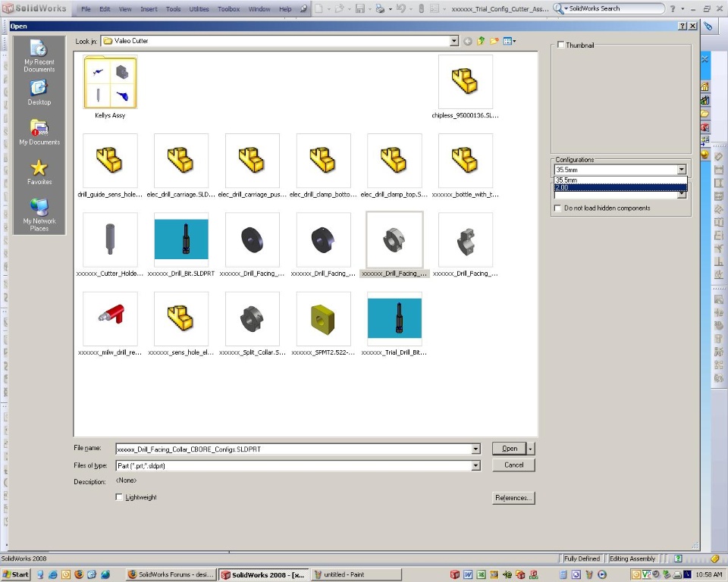Select the xxxxxx_SPMT2.522 insert file
728x582 pixels.
click(323, 324)
